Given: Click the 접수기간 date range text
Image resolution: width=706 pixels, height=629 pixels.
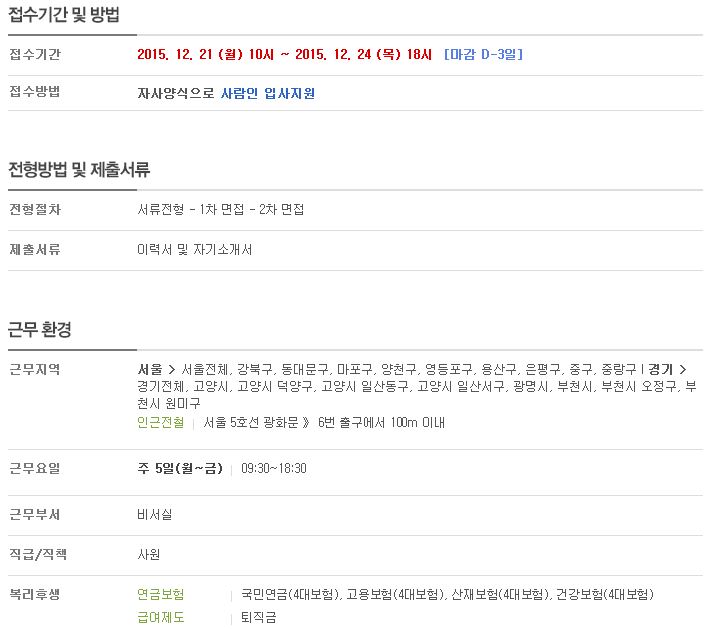Looking at the screenshot, I should pos(284,54).
